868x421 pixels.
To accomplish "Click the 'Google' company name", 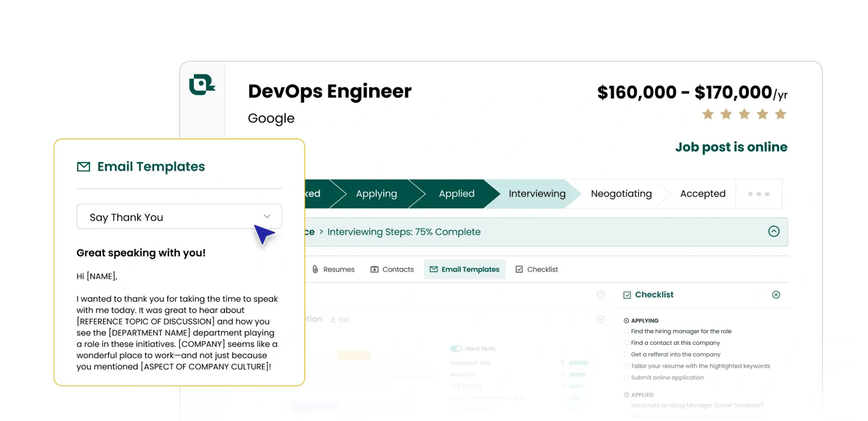I will [x=271, y=119].
